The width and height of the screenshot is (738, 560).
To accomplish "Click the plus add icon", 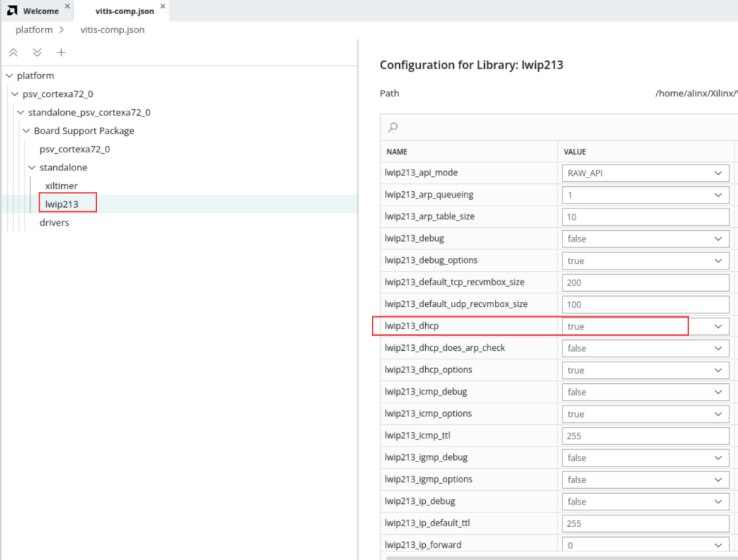I will 61,52.
